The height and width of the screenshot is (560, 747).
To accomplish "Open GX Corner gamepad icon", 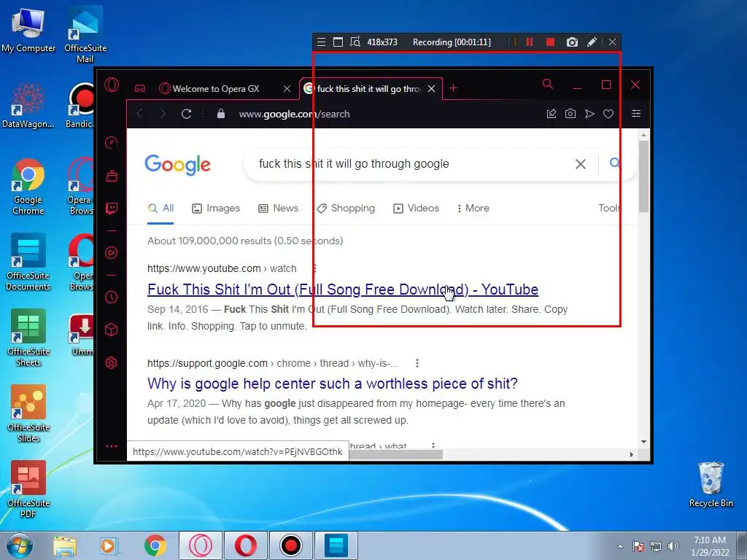I will click(x=139, y=88).
